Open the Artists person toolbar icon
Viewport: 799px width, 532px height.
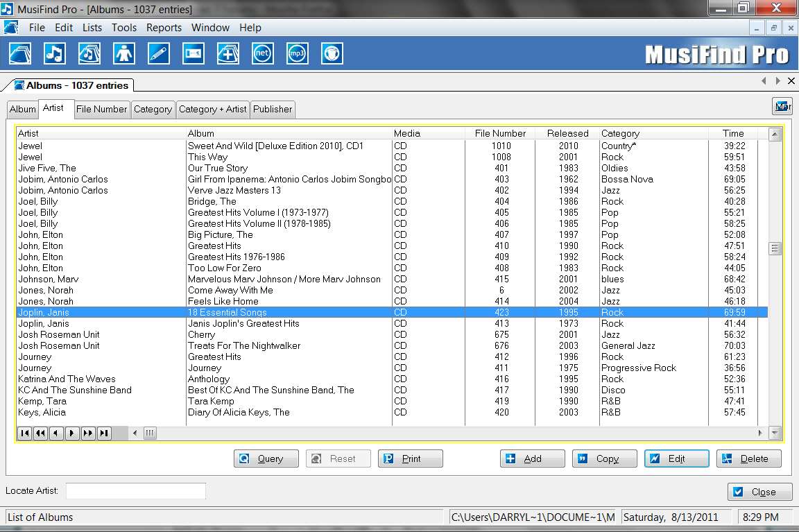click(124, 53)
